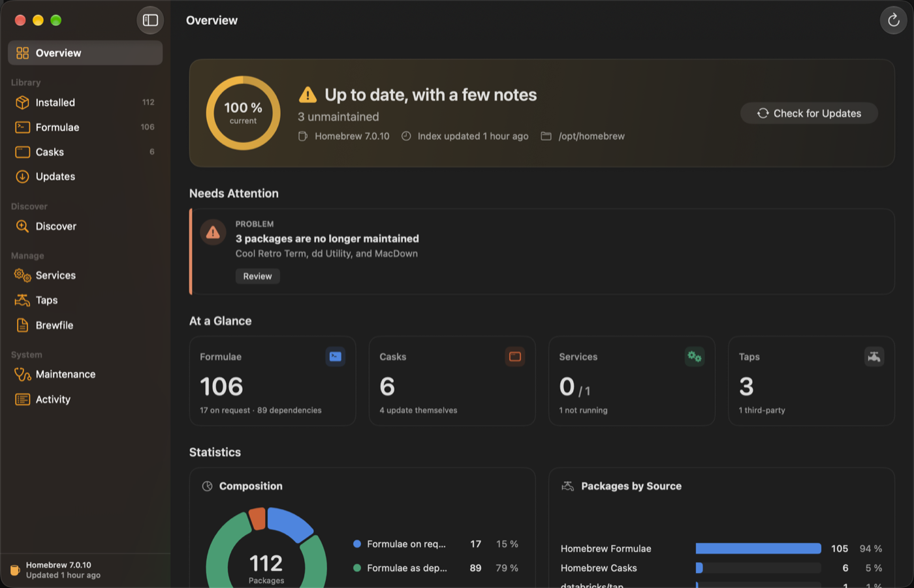Open the Formulae sidebar section
914x588 pixels.
click(x=85, y=127)
